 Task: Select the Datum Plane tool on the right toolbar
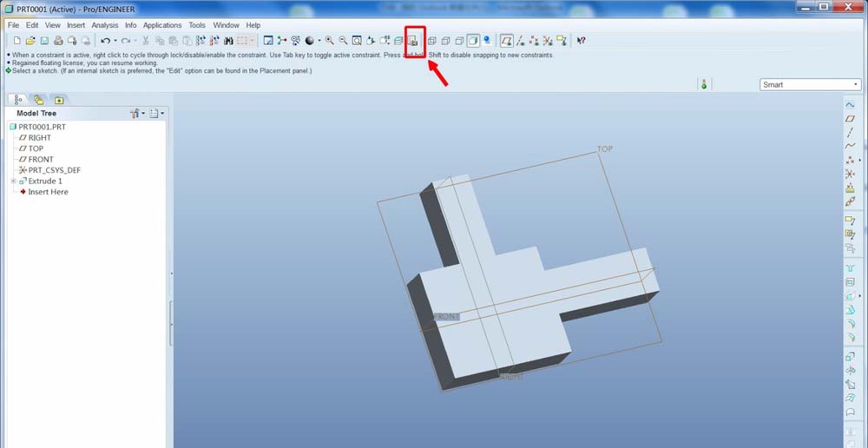click(x=851, y=118)
